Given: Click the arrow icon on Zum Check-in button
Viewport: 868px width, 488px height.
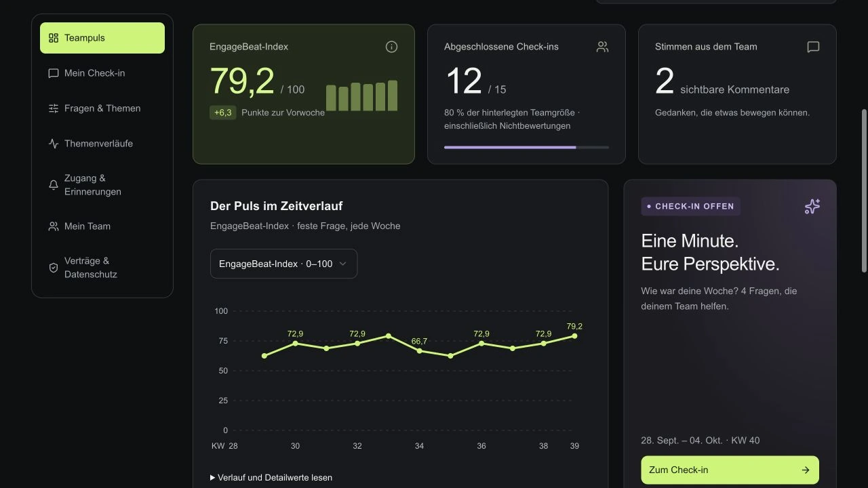Looking at the screenshot, I should tap(806, 470).
